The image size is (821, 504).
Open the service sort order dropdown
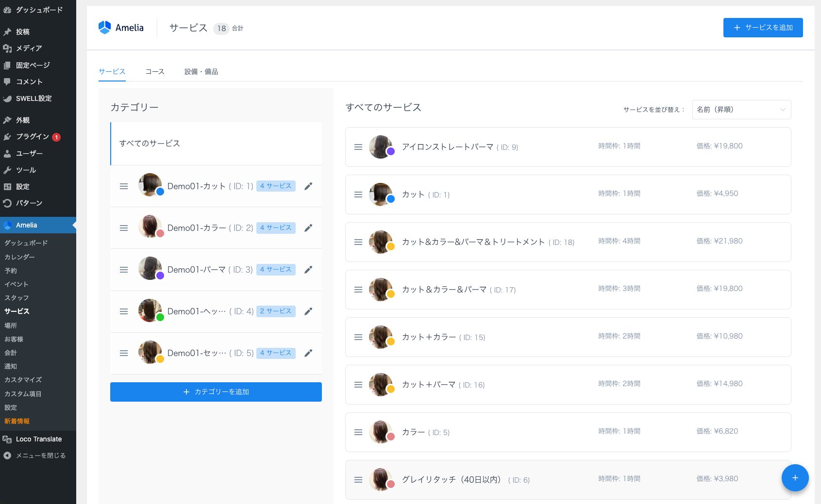click(741, 110)
